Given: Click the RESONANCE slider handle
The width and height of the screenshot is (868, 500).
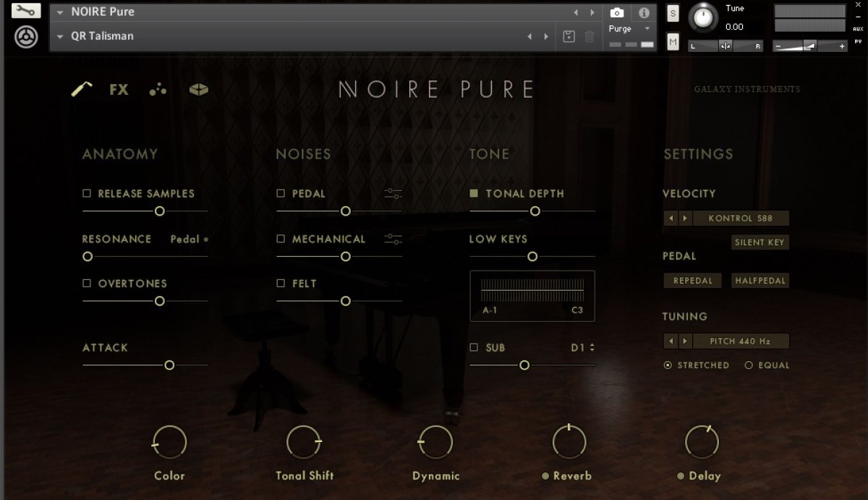Looking at the screenshot, I should click(x=88, y=257).
